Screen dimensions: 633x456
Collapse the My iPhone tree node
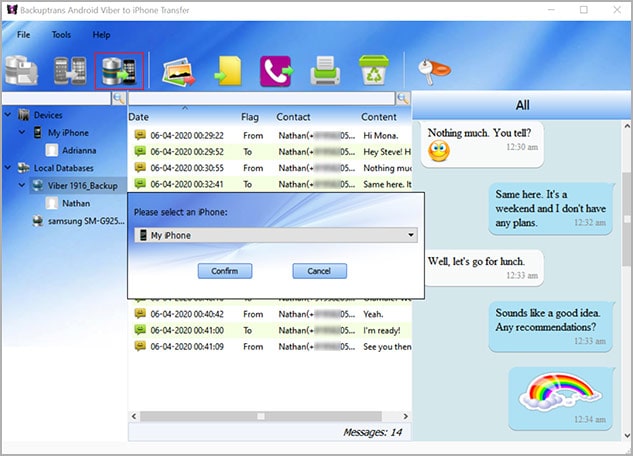tap(22, 132)
